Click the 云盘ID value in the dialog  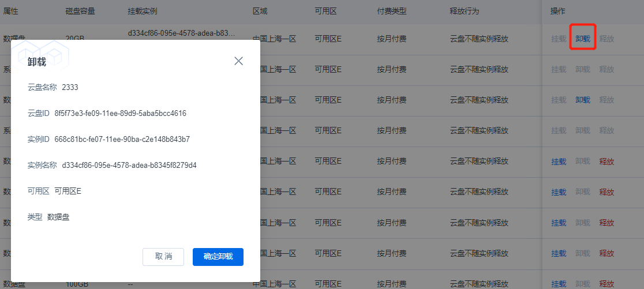click(120, 114)
